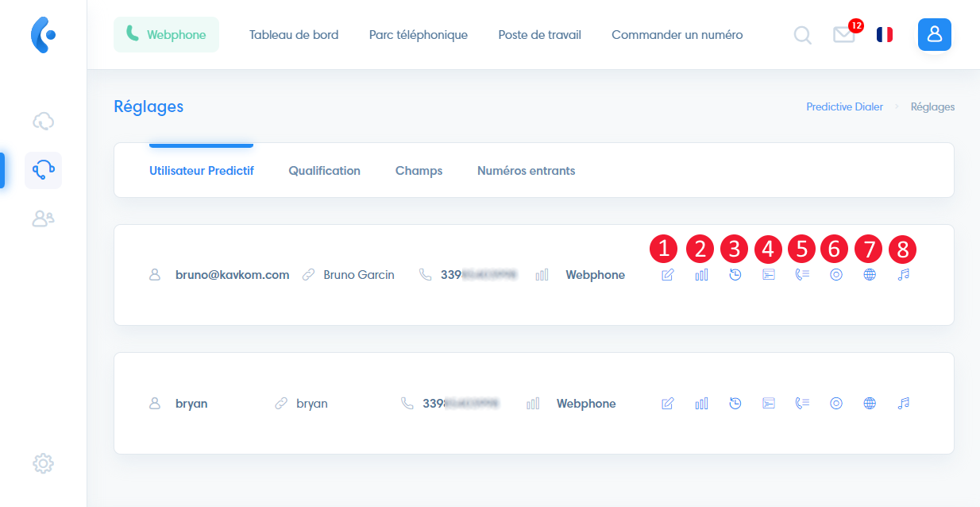Click search magnifier in top bar

[803, 35]
